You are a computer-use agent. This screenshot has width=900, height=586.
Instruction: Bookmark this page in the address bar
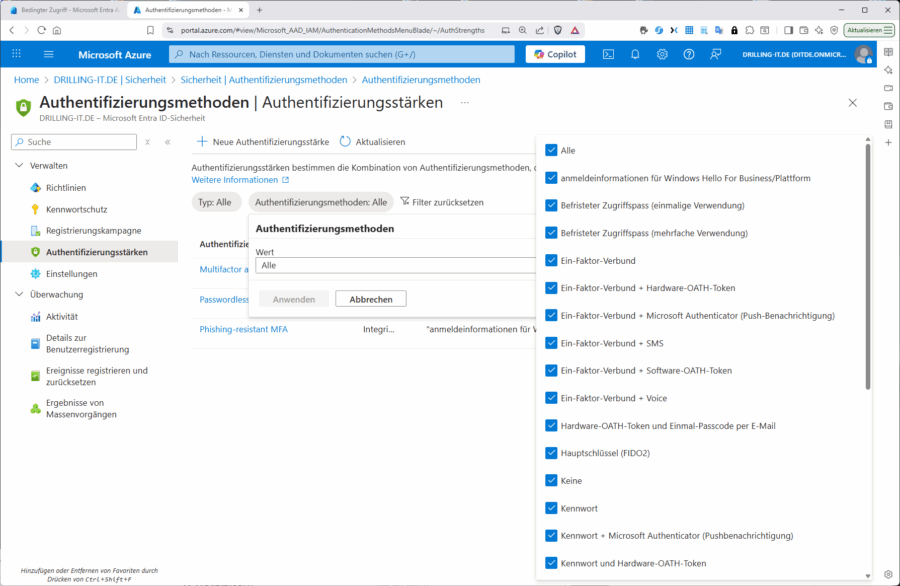click(x=150, y=30)
